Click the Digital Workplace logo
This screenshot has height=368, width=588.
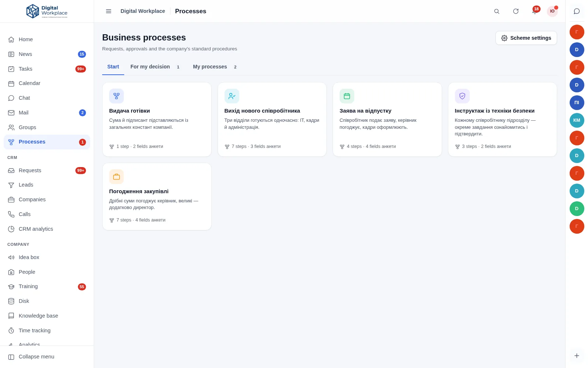(x=47, y=11)
